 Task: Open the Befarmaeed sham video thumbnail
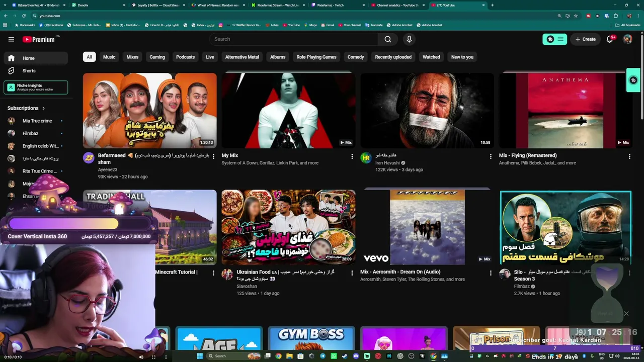[149, 111]
